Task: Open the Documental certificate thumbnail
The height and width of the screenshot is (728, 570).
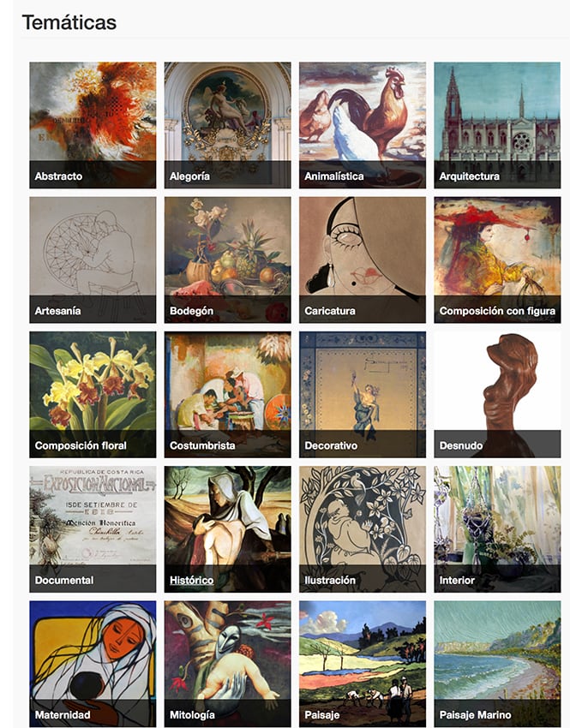Action: coord(93,528)
